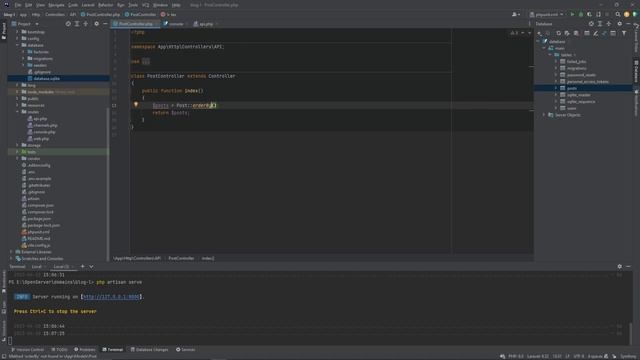Switch to the PostController.php editor tab

135,24
